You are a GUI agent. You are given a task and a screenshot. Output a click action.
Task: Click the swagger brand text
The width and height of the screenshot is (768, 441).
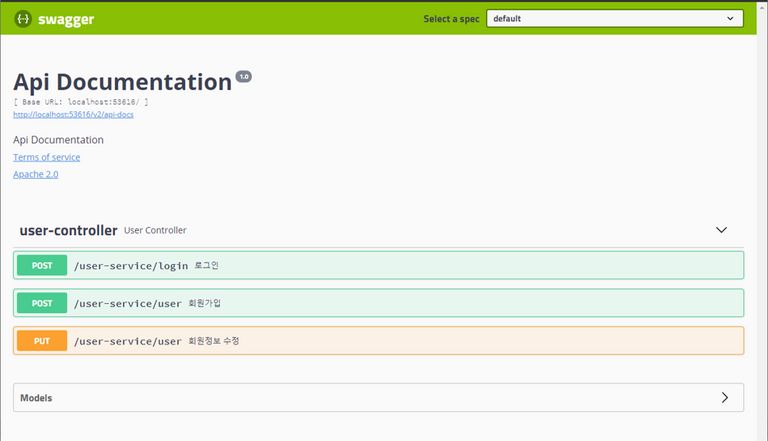66,20
